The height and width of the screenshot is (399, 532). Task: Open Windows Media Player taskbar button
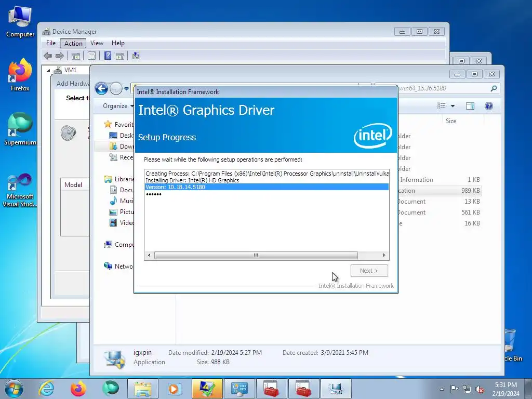tap(175, 389)
